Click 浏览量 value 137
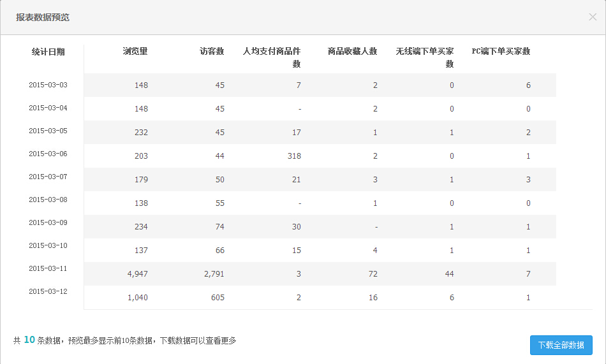This screenshot has height=364, width=606. [141, 250]
